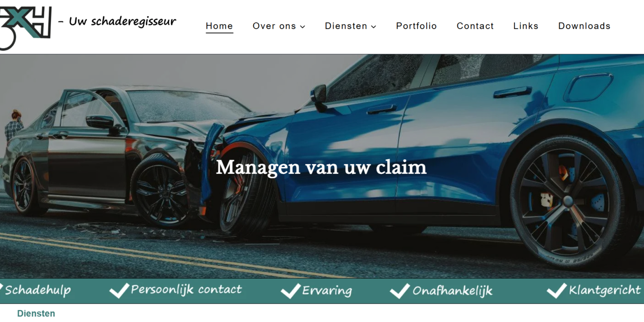Click the 'Managen van uw claim' headline
Viewport: 644px width, 322px height.
[x=321, y=167]
